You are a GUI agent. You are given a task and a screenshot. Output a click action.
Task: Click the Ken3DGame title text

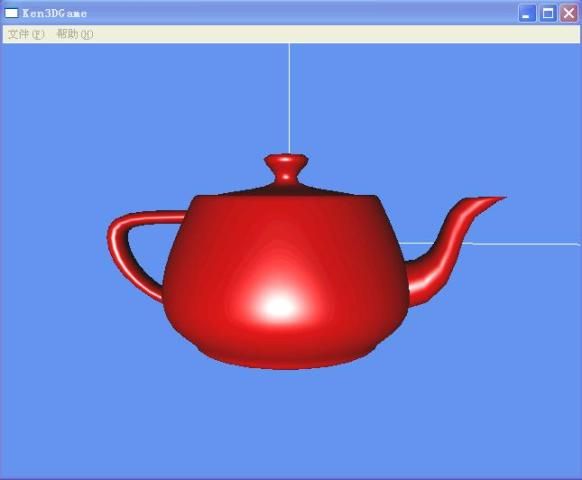(x=55, y=14)
